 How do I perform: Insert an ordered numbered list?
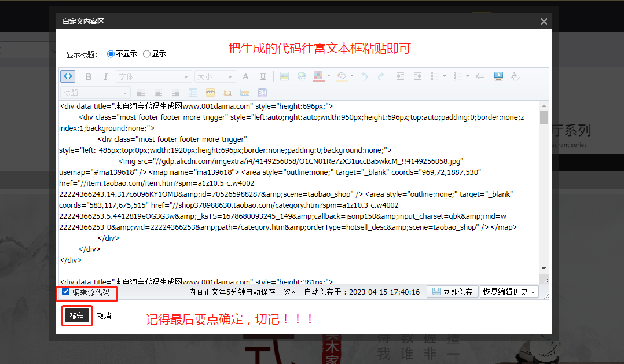tap(458, 76)
